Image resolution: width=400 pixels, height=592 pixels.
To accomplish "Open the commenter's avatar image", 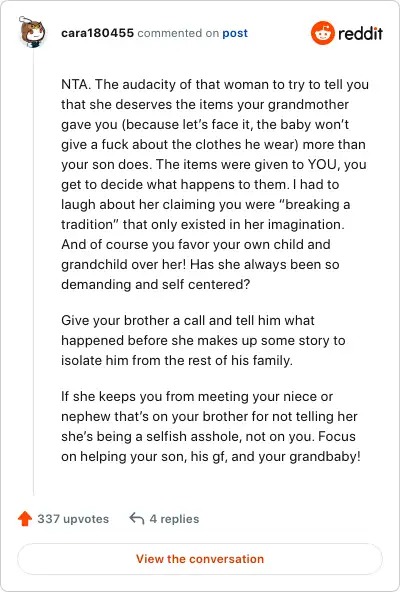I will [x=32, y=32].
